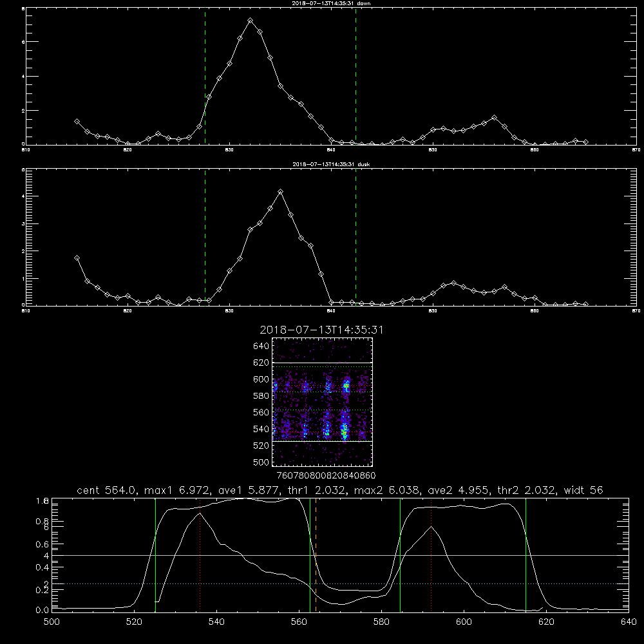Click the '640' y-axis label of spectral image
The image size is (644, 644).
[261, 346]
